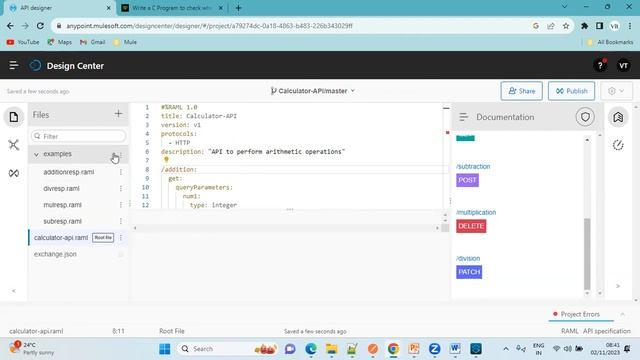
Task: Bookmark this page with star icon
Action: pyautogui.click(x=566, y=26)
